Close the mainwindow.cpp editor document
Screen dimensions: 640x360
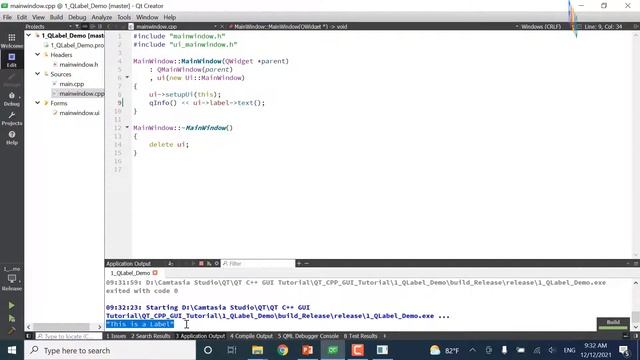pyautogui.click(x=222, y=27)
